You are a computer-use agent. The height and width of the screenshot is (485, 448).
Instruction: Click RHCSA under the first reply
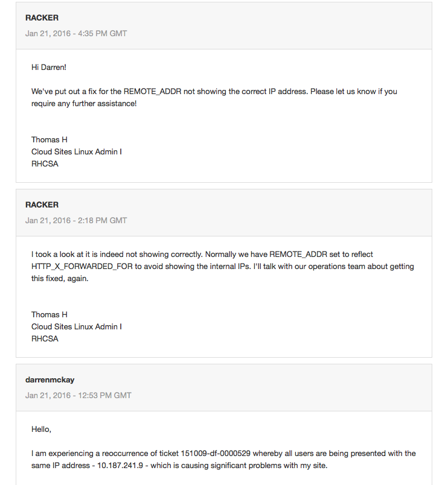pos(45,164)
